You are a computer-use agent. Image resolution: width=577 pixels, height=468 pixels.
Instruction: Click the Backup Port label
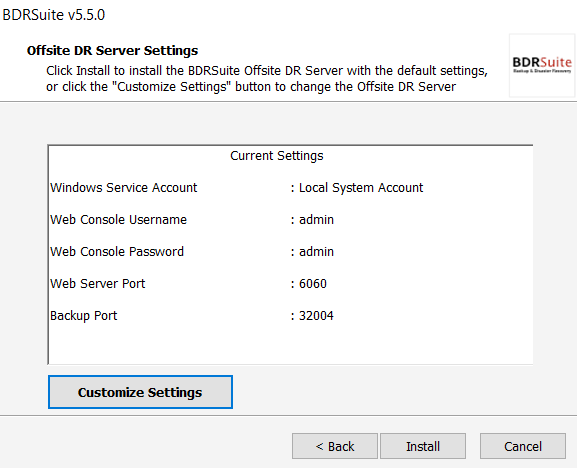pyautogui.click(x=84, y=316)
